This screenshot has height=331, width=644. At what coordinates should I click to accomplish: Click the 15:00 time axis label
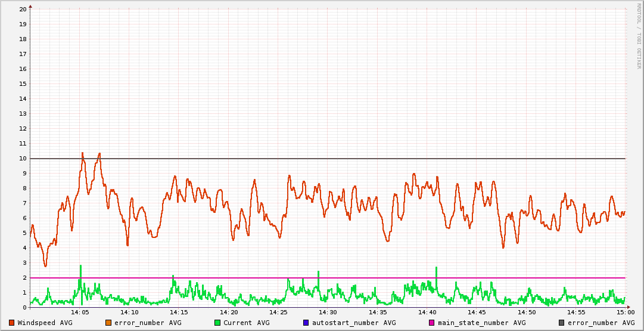(625, 313)
